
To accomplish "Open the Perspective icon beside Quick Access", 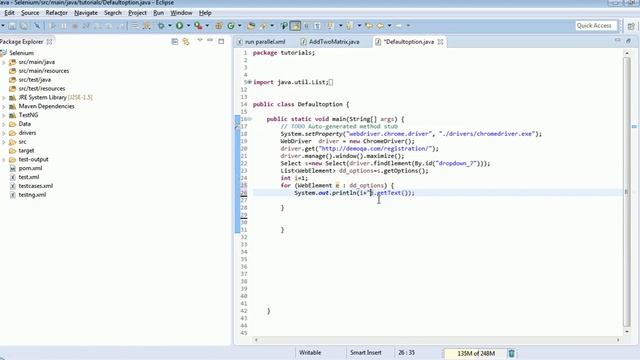I will click(x=631, y=26).
